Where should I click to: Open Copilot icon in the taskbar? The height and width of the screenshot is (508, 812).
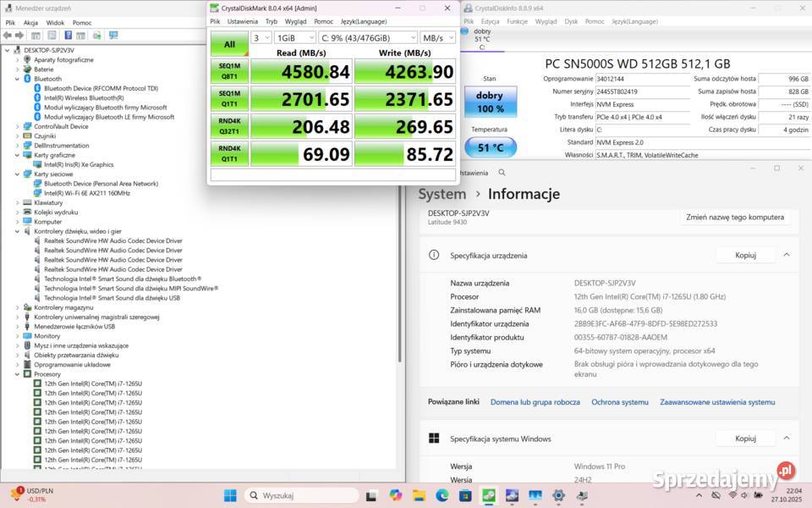pos(396,495)
